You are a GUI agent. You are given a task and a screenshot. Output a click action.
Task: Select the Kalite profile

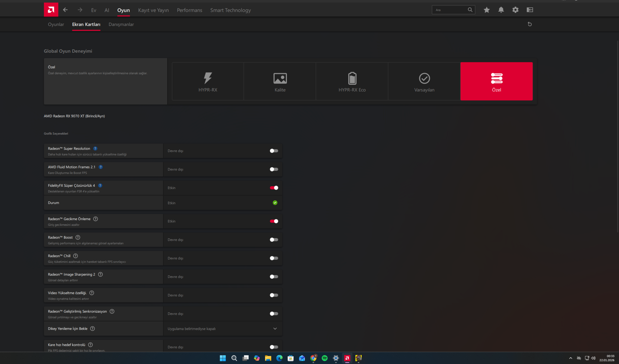(280, 81)
